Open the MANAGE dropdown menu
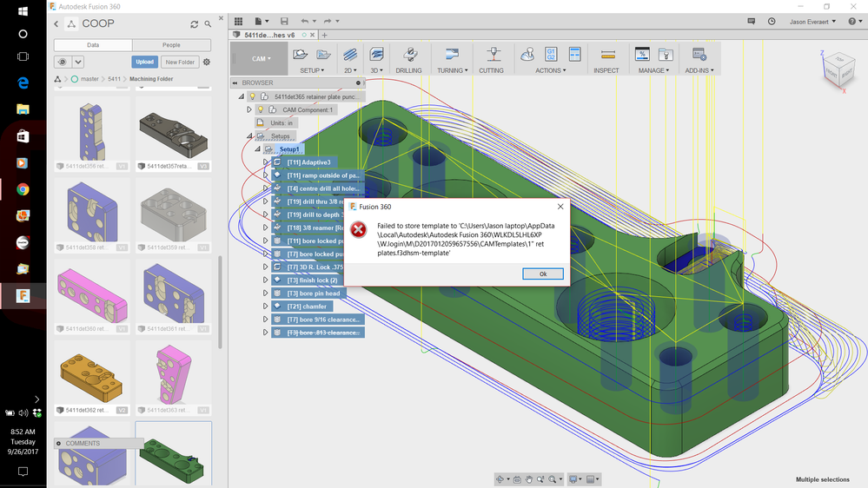This screenshot has width=868, height=488. point(653,70)
